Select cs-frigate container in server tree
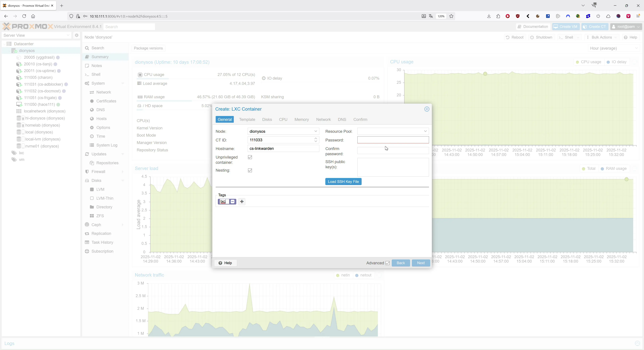Image resolution: width=644 pixels, height=350 pixels. [x=40, y=98]
